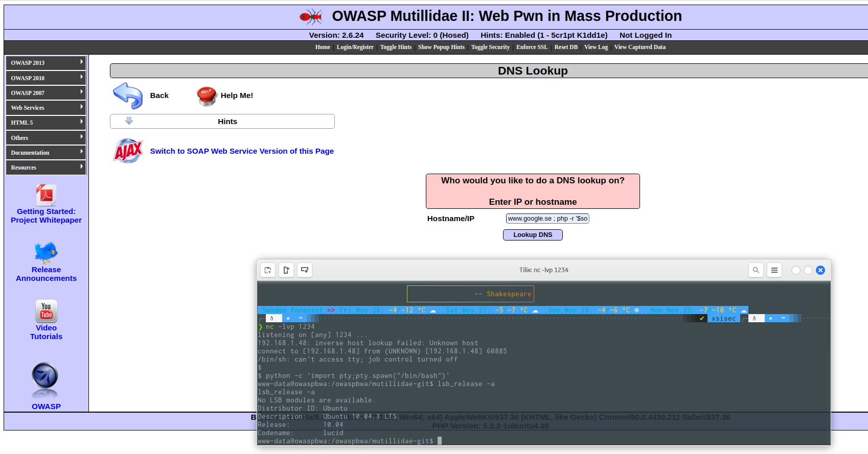This screenshot has width=868, height=454.
Task: Open the Release Announcements link
Action: point(46,274)
